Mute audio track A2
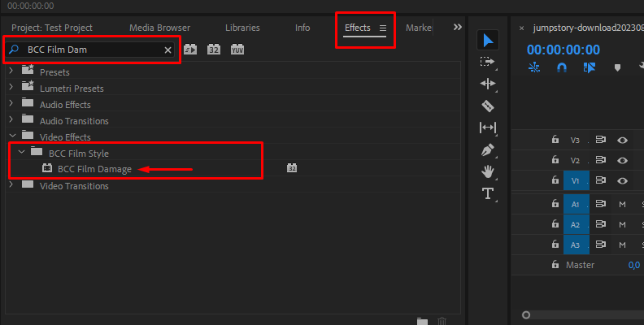Viewport: 644px width, 325px height. [x=622, y=224]
